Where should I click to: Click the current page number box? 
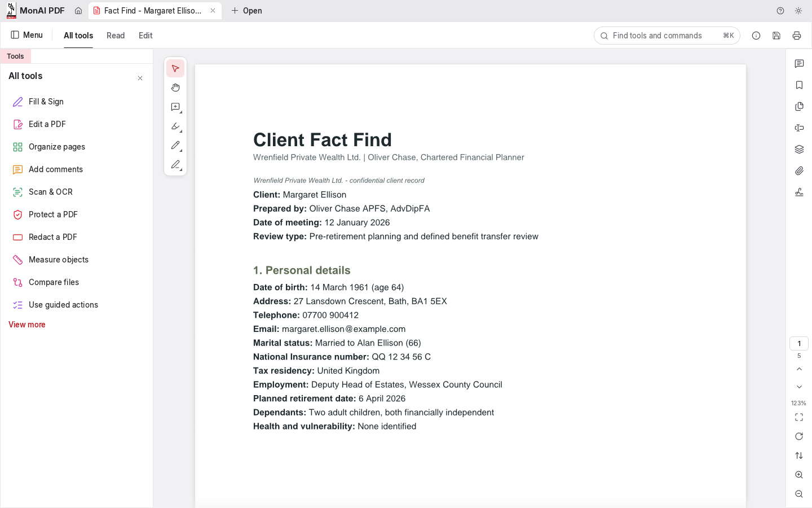(799, 344)
